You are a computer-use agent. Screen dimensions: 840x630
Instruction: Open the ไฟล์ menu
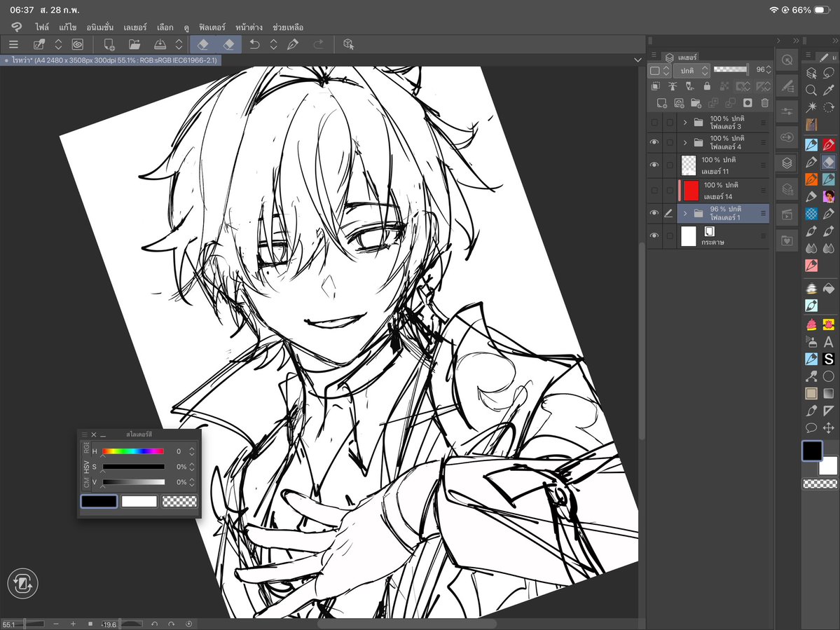tap(42, 27)
